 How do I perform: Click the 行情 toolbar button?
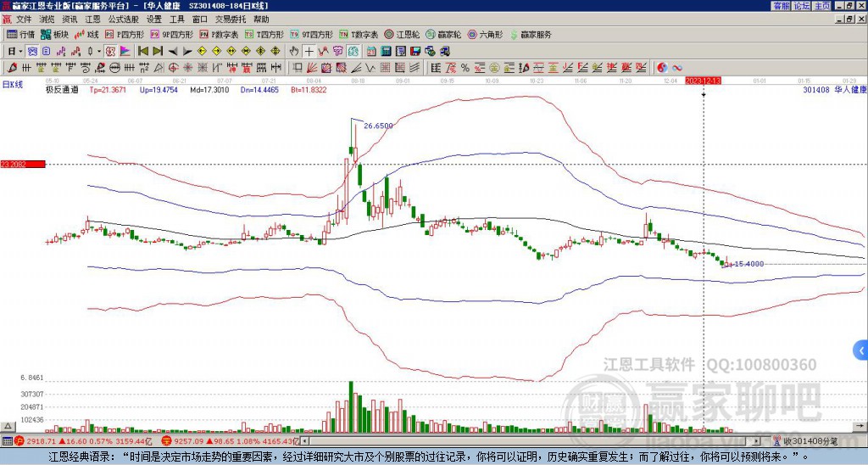[21, 34]
